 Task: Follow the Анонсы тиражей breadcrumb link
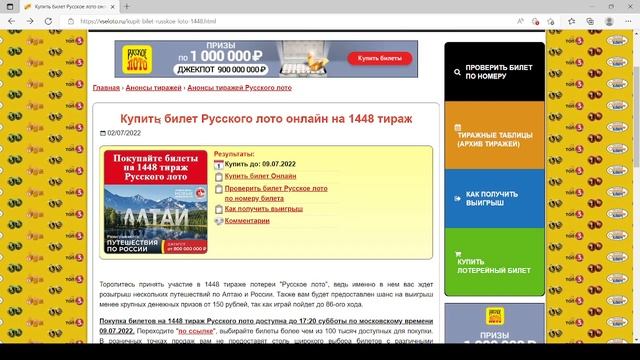pyautogui.click(x=153, y=88)
